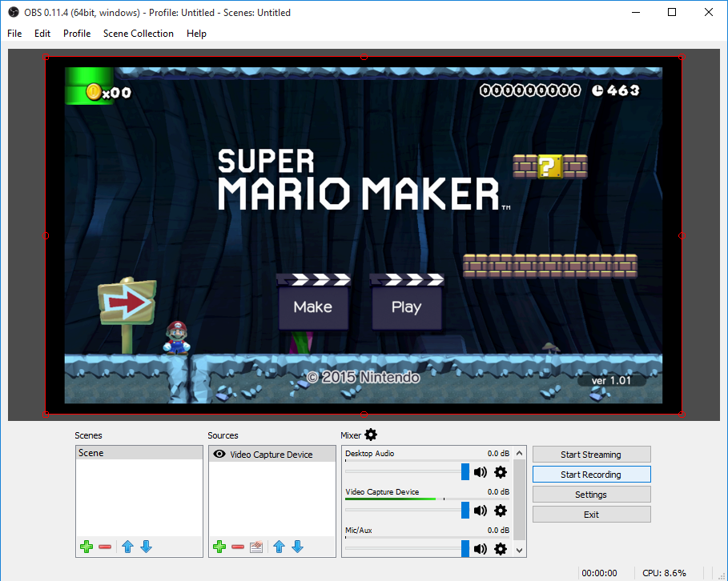Open the Profile menu
This screenshot has width=728, height=581.
click(77, 34)
